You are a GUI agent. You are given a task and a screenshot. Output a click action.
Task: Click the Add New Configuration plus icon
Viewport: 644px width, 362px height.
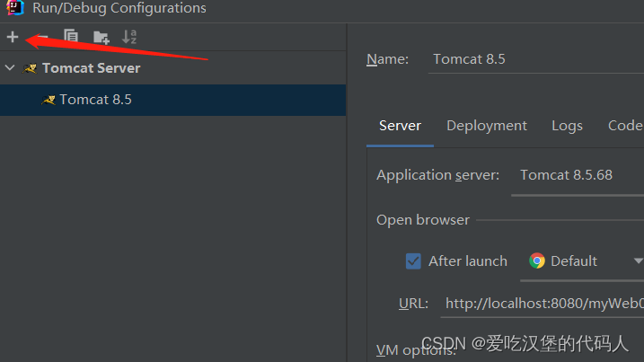point(13,37)
